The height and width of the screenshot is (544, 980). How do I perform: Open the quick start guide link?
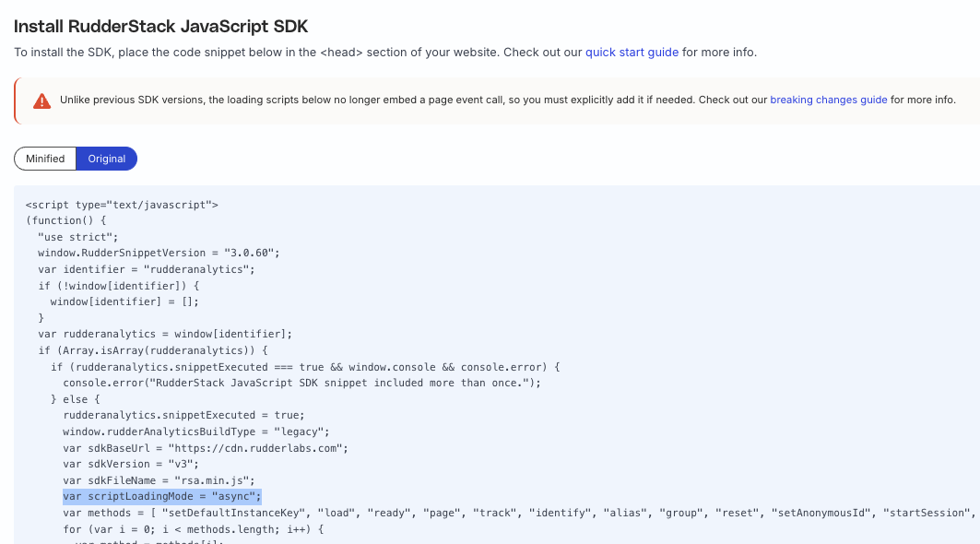[632, 52]
